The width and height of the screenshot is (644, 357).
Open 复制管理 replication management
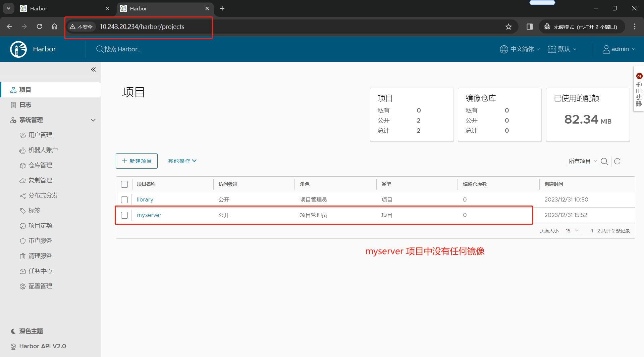(x=40, y=180)
